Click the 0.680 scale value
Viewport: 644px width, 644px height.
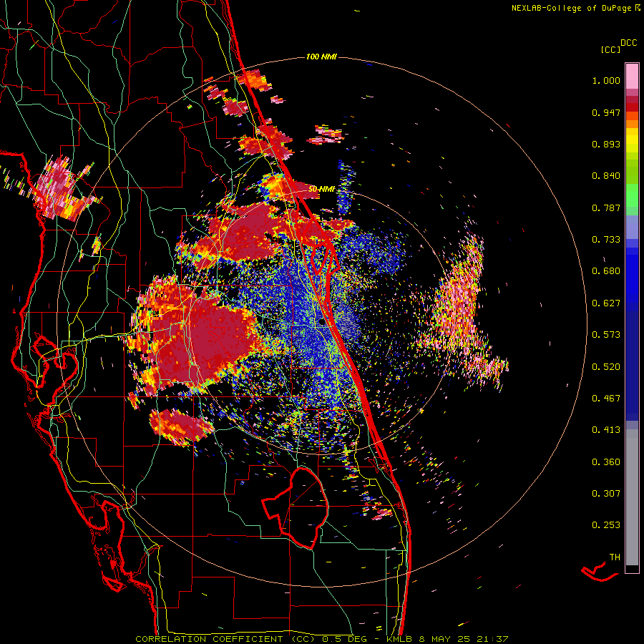(x=606, y=271)
